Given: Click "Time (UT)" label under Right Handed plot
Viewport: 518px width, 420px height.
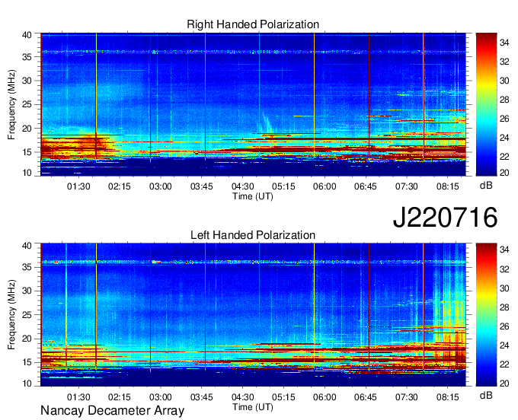Looking at the screenshot, I should tap(253, 196).
